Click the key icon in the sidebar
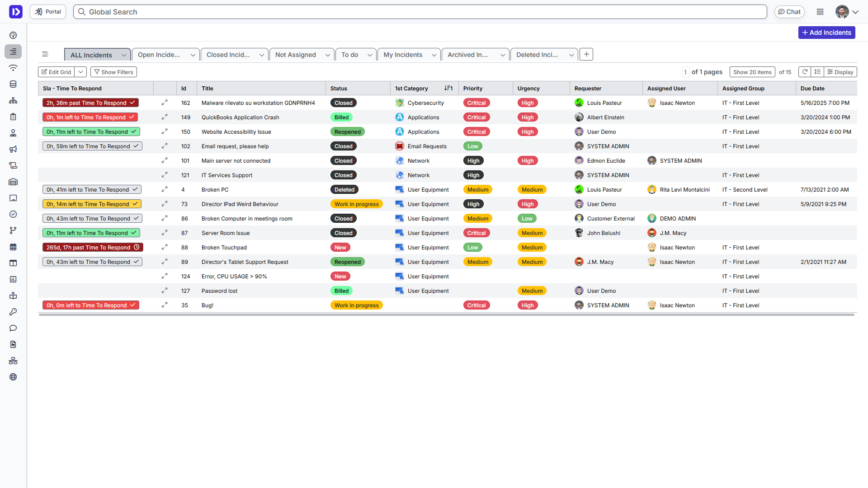Image resolution: width=868 pixels, height=488 pixels. [13, 312]
